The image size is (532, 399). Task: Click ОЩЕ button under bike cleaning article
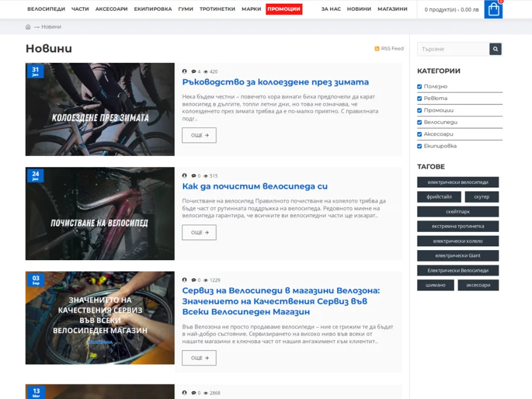pyautogui.click(x=199, y=232)
